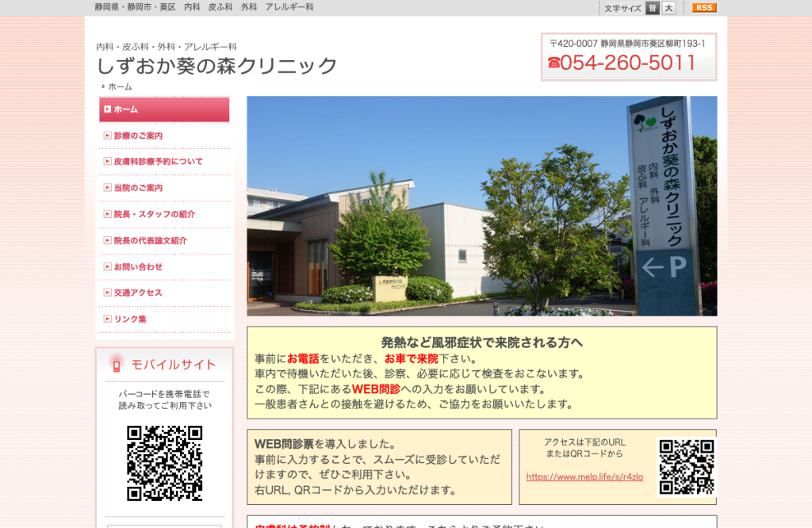Click the red telephone icon beside number
Image resolution: width=812 pixels, height=528 pixels.
click(x=553, y=63)
